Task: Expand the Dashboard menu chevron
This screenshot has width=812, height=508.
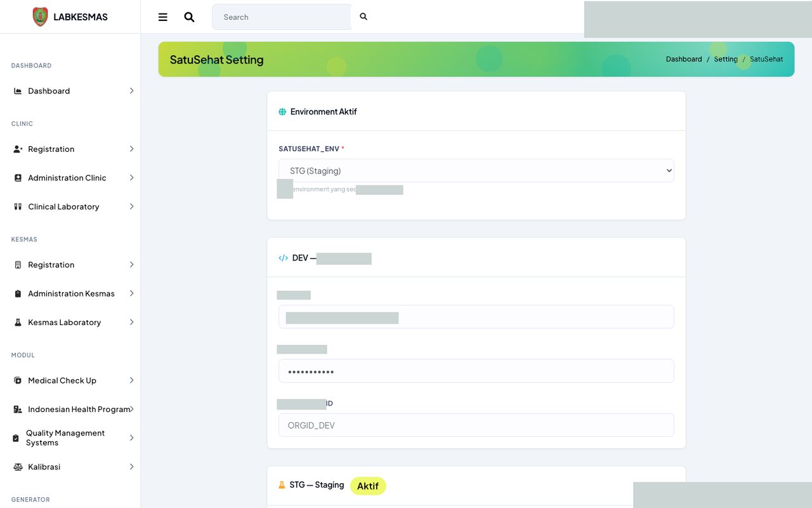Action: coord(131,91)
